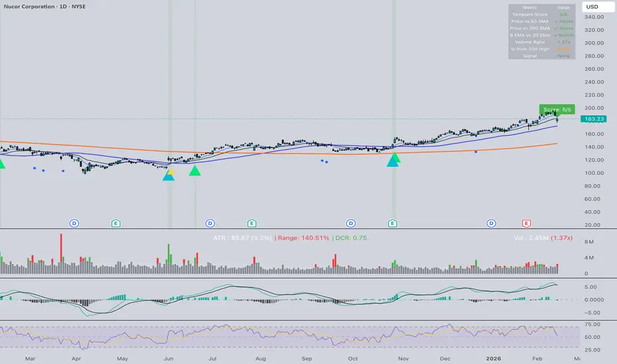Image resolution: width=617 pixels, height=364 pixels.
Task: Click the Jun label on time axis
Action: pyautogui.click(x=168, y=359)
